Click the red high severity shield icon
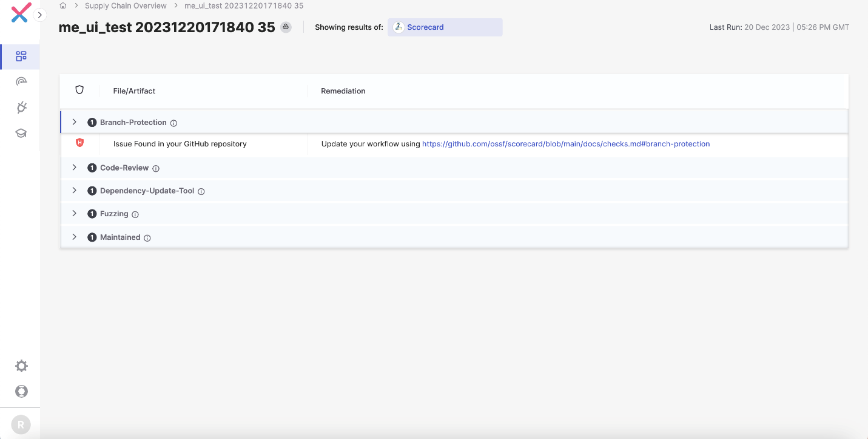Viewport: 868px width, 439px height. (79, 143)
